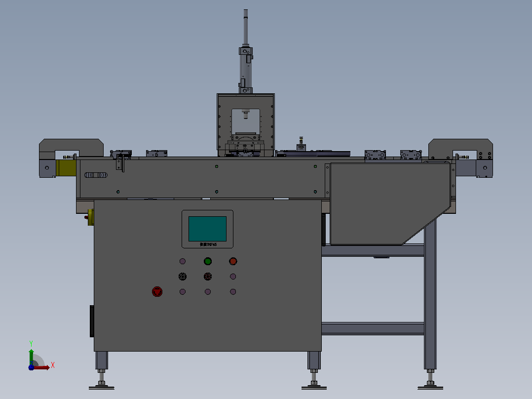
Task: Pick the dark red selector knob below the green button
Action: (208, 277)
